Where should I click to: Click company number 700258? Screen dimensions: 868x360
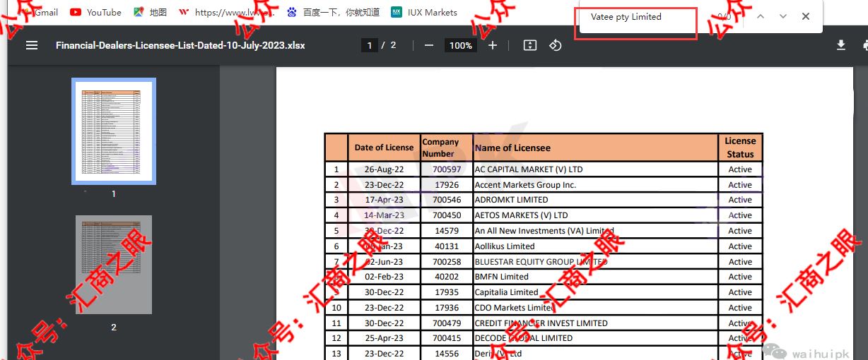click(x=447, y=262)
